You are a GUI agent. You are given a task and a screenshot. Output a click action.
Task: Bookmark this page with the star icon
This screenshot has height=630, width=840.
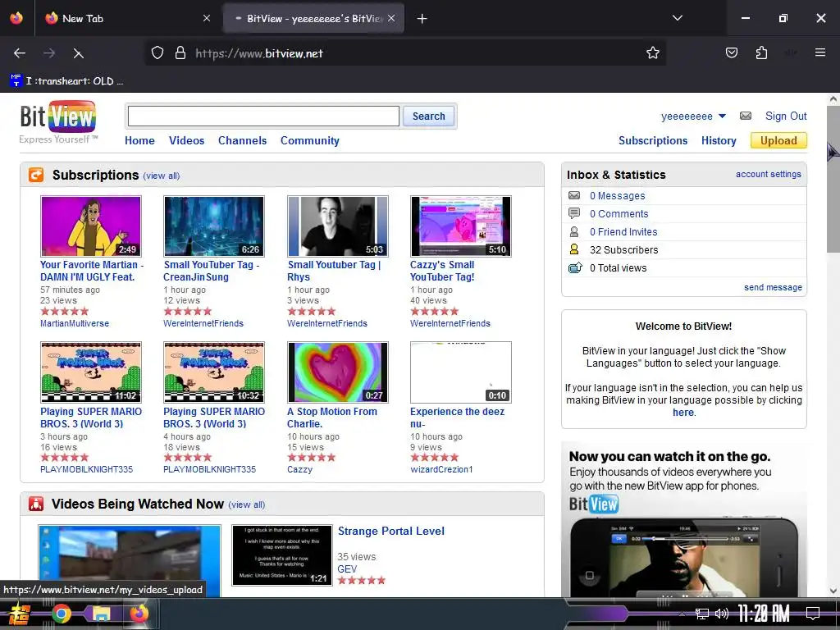652,52
